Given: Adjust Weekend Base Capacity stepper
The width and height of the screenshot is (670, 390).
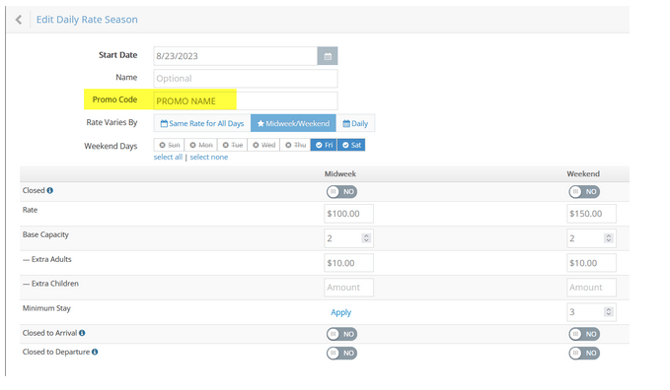Looking at the screenshot, I should 609,238.
